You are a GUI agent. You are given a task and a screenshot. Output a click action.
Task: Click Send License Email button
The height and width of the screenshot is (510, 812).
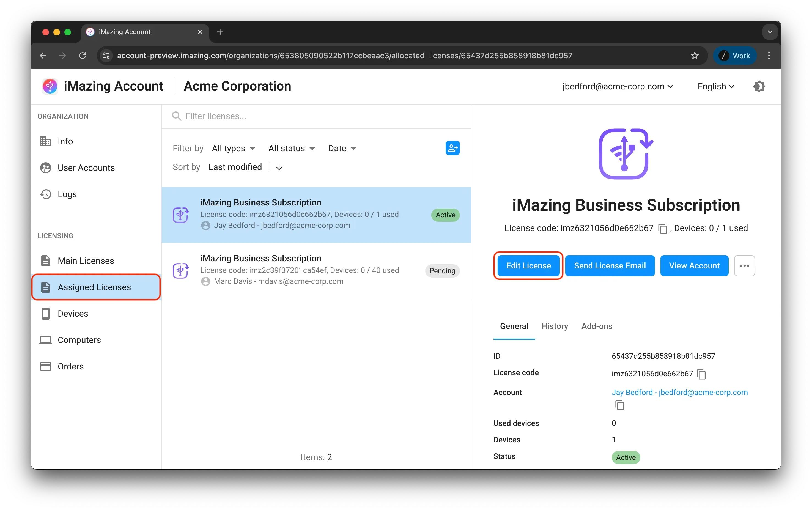tap(610, 266)
